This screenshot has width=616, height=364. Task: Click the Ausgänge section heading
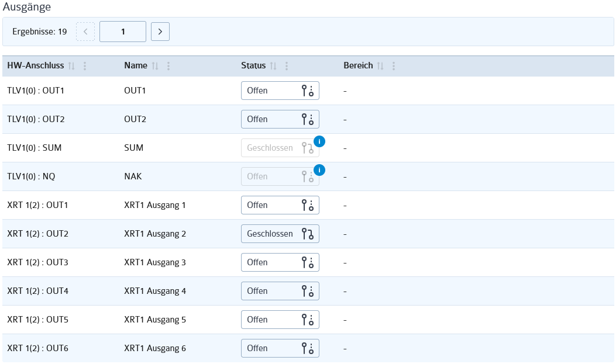(x=27, y=7)
